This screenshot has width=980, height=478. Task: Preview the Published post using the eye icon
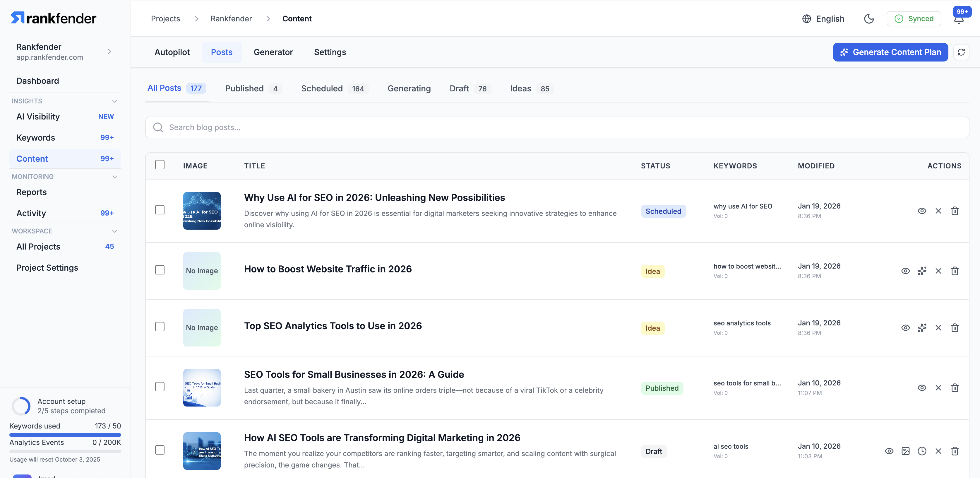(x=922, y=387)
